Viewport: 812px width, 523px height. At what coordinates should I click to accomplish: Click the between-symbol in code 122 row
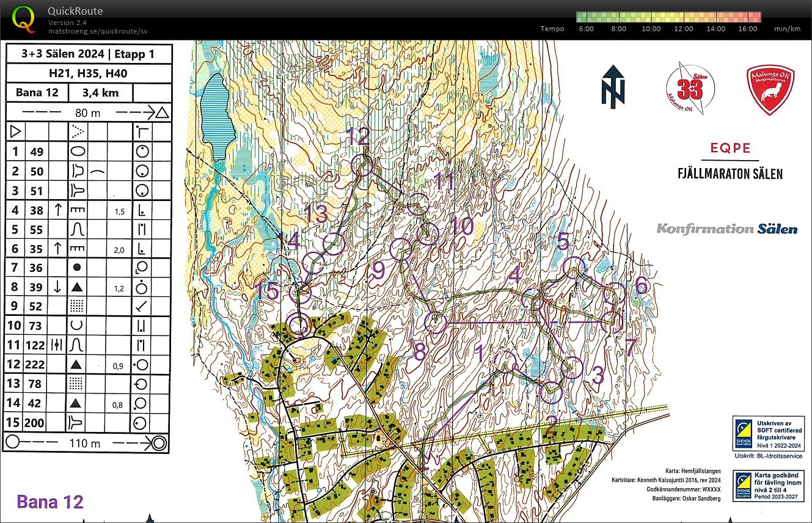click(x=58, y=345)
